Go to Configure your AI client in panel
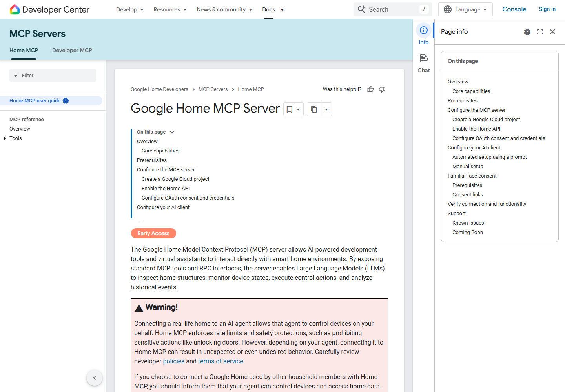 coord(474,148)
